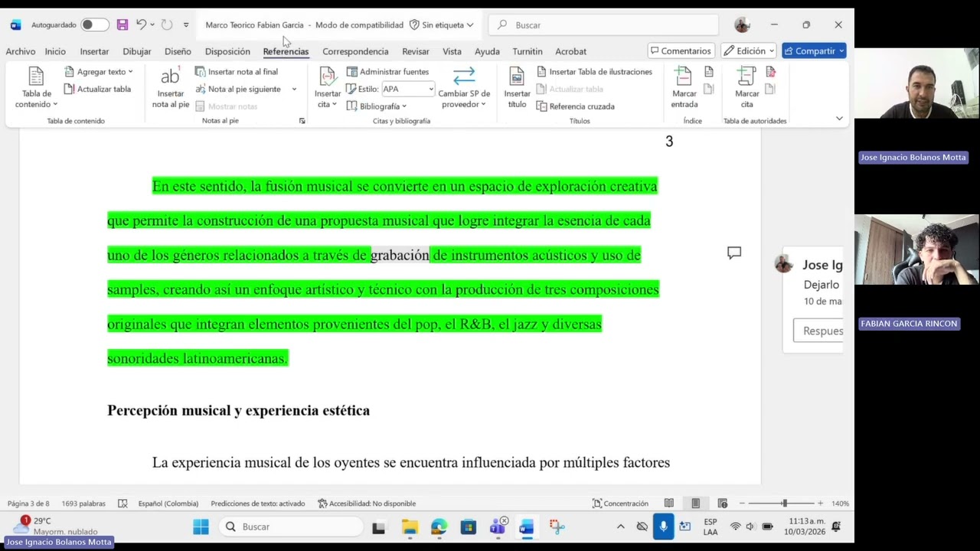The width and height of the screenshot is (980, 551).
Task: Click Administrar fuentes
Action: (x=387, y=72)
